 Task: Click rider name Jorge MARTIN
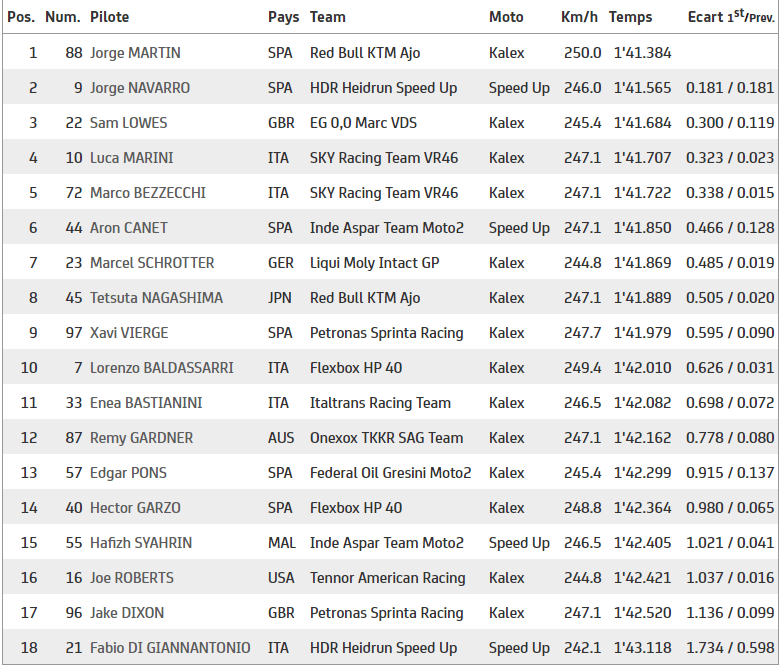point(135,53)
